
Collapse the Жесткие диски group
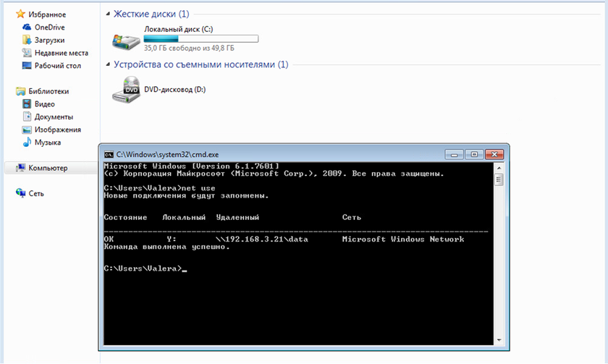tap(109, 14)
